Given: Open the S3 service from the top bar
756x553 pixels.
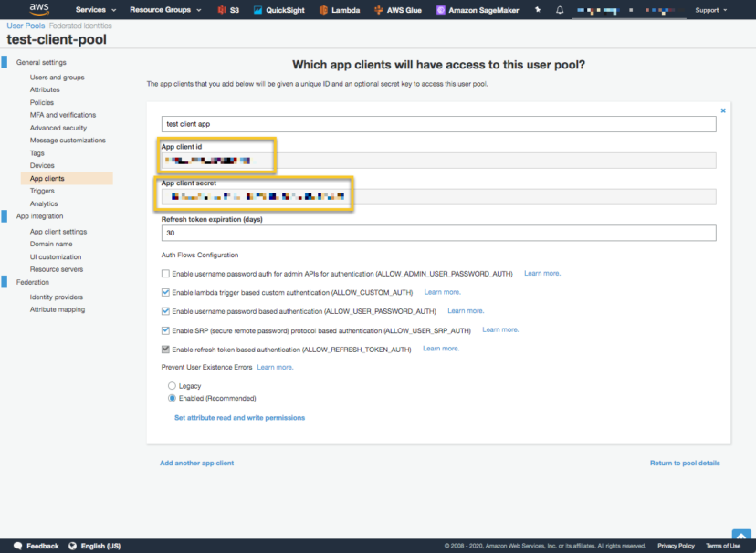Looking at the screenshot, I should 229,10.
